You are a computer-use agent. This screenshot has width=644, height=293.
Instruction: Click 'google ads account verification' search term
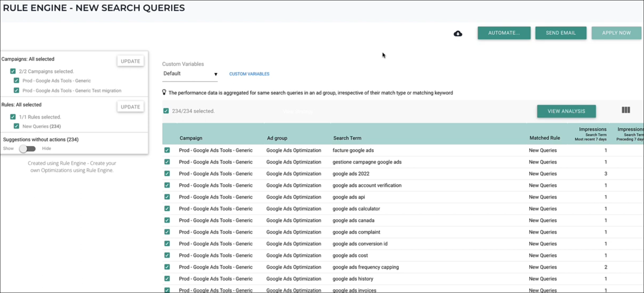click(367, 185)
